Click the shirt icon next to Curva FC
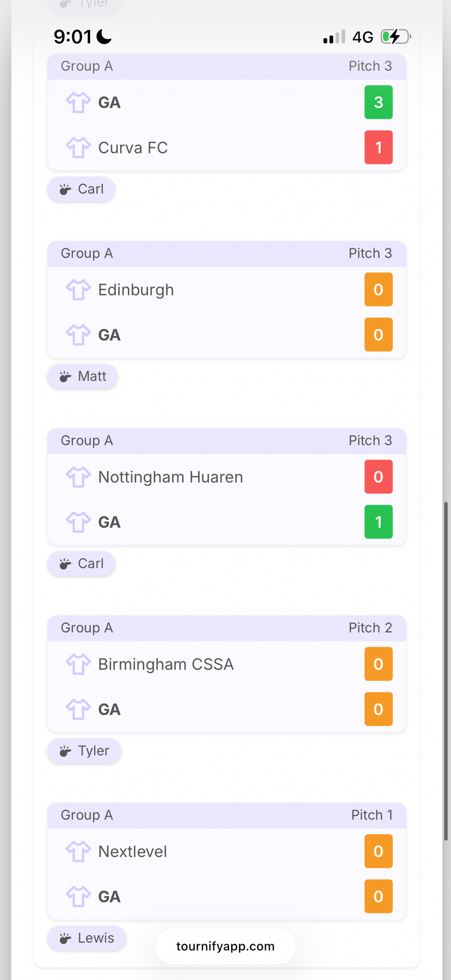 (x=78, y=147)
